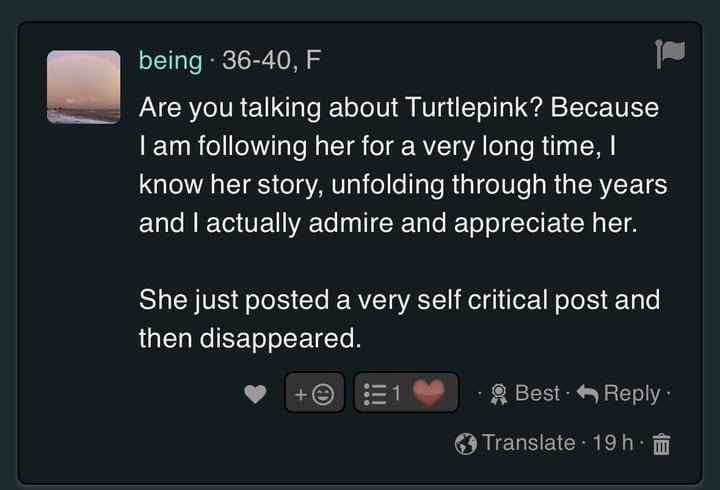Click the reply arrow icon
The image size is (720, 490).
coord(586,394)
